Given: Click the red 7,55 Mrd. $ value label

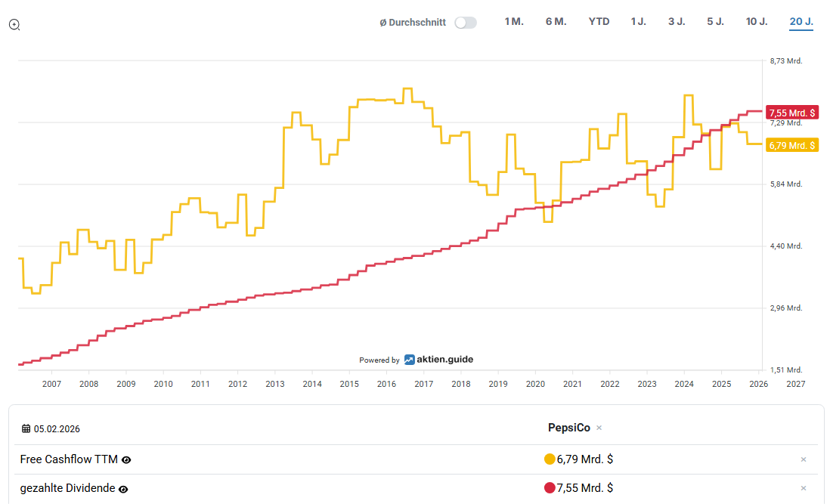Looking at the screenshot, I should pos(791,113).
